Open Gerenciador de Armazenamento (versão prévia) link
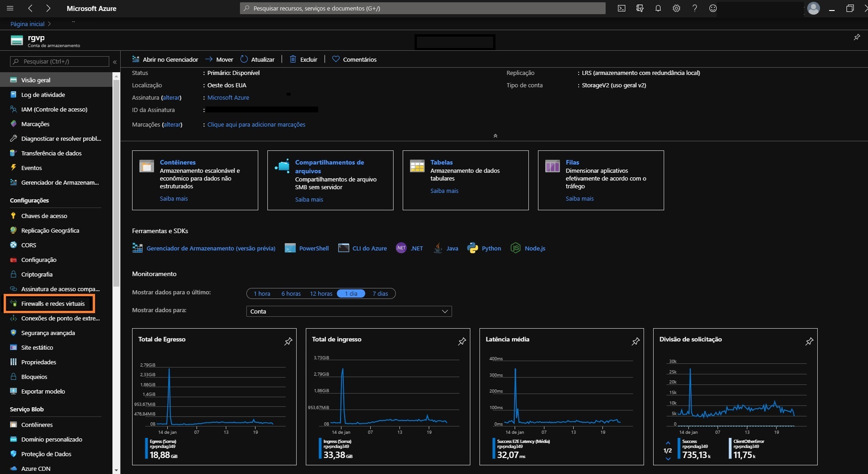The image size is (868, 474). tap(211, 248)
